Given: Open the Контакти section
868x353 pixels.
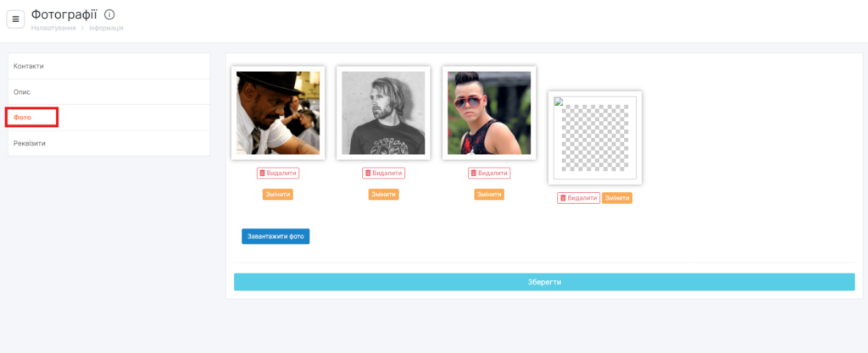Looking at the screenshot, I should [x=109, y=66].
